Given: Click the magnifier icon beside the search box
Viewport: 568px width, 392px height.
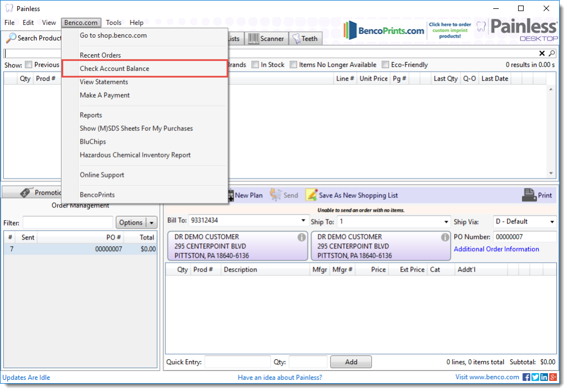Looking at the screenshot, I should (x=552, y=53).
